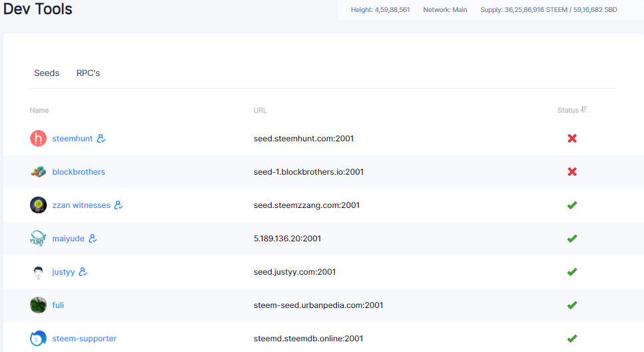Select the seed.steemhunt.com:2001 URL
Viewport: 644px width, 352px height.
304,139
